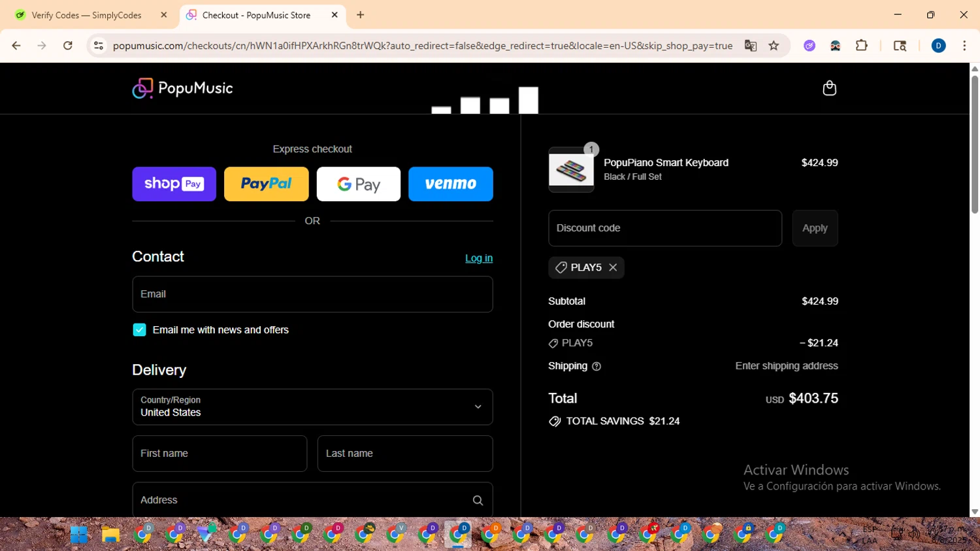Image resolution: width=980 pixels, height=551 pixels.
Task: Click the Black / Full Set variant text
Action: 632,177
